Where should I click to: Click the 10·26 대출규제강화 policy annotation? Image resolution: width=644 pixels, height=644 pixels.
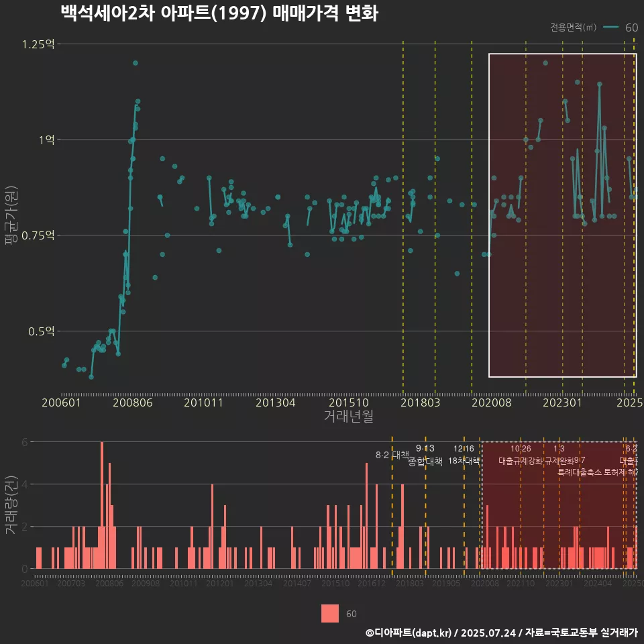(x=521, y=455)
